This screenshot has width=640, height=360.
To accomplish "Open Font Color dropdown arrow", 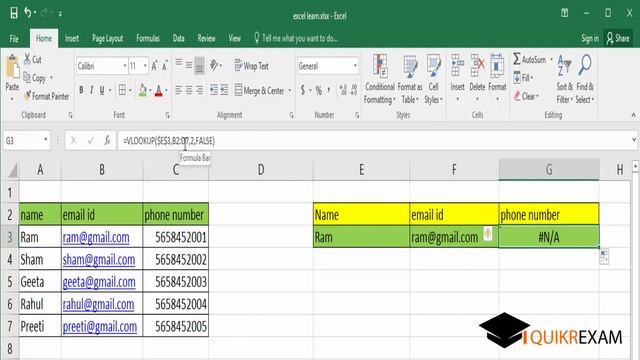I will [x=166, y=91].
